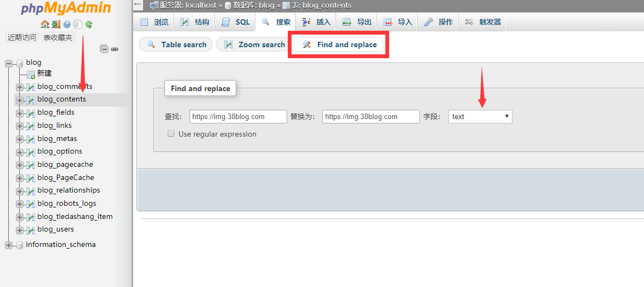
Task: Select blog_options table in the tree
Action: (x=60, y=151)
